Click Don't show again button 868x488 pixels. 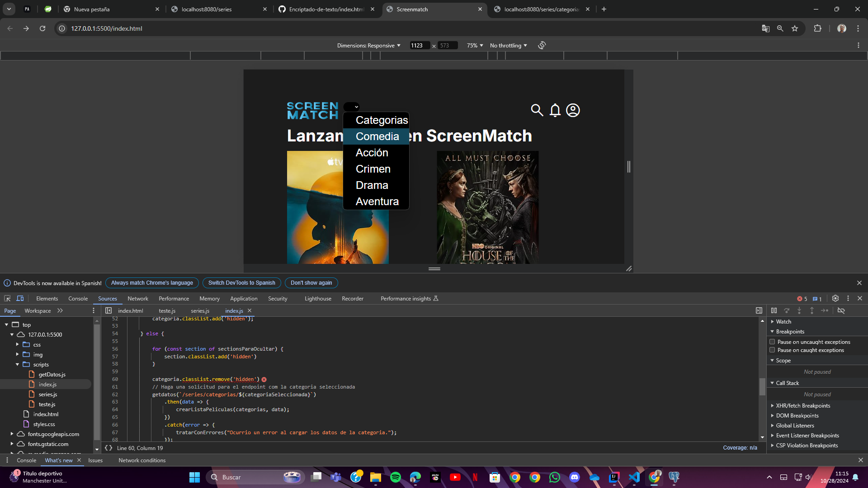point(311,283)
